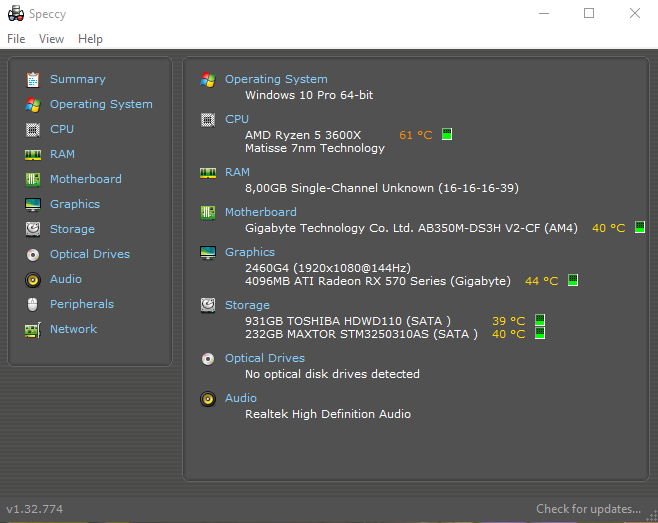Viewport: 658px width, 523px height.
Task: Click the Audio heading link in summary
Action: pos(240,398)
